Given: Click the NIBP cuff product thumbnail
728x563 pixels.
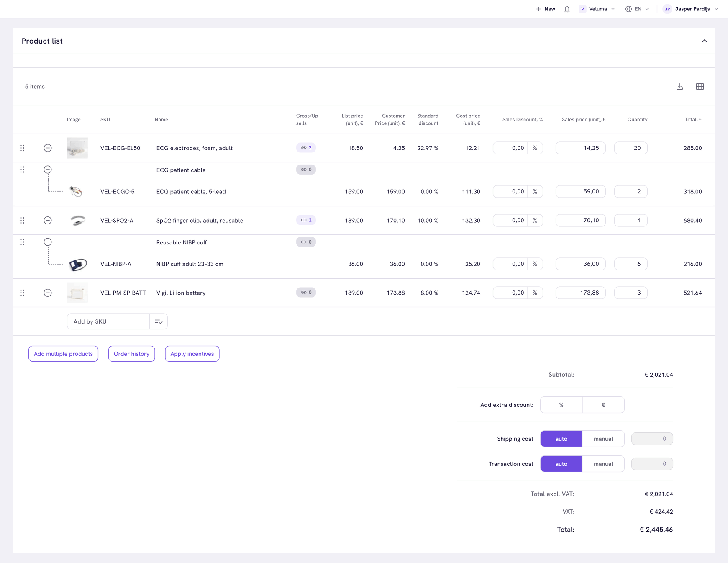Looking at the screenshot, I should [x=78, y=264].
